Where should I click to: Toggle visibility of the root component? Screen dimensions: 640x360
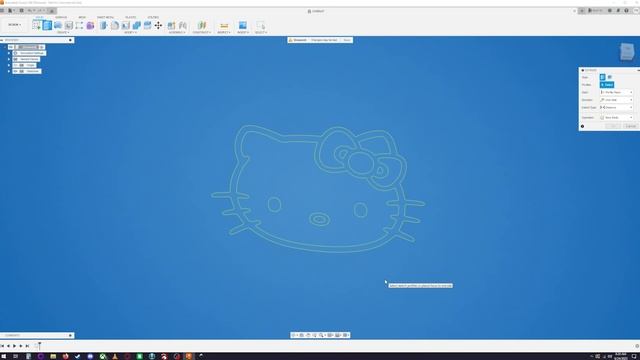click(x=11, y=47)
